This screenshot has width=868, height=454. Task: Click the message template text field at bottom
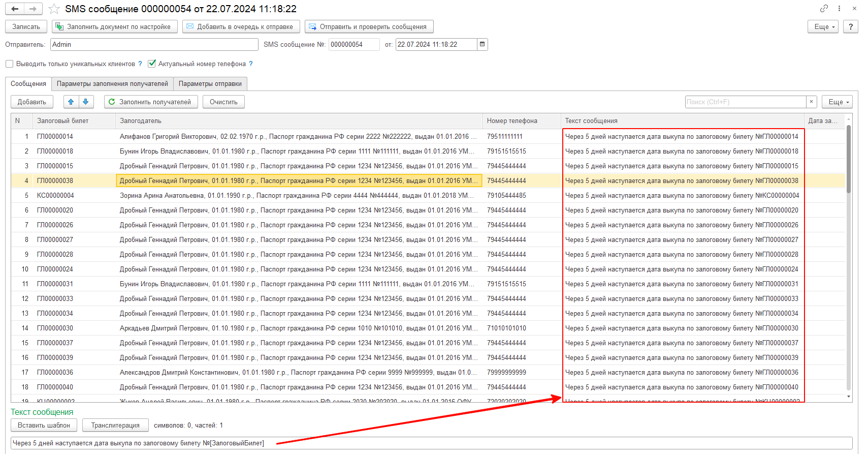[x=431, y=443]
